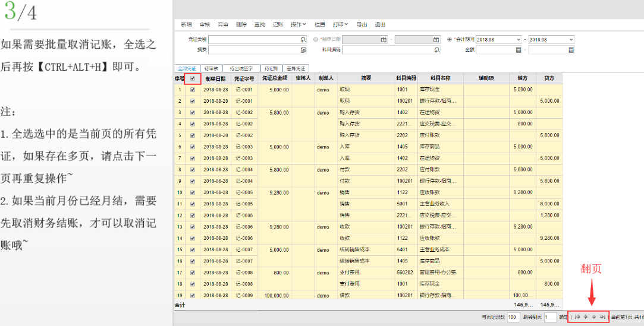Select the 记-0009 voucher number cell
Viewport: 644px width, 326px height.
point(244,296)
